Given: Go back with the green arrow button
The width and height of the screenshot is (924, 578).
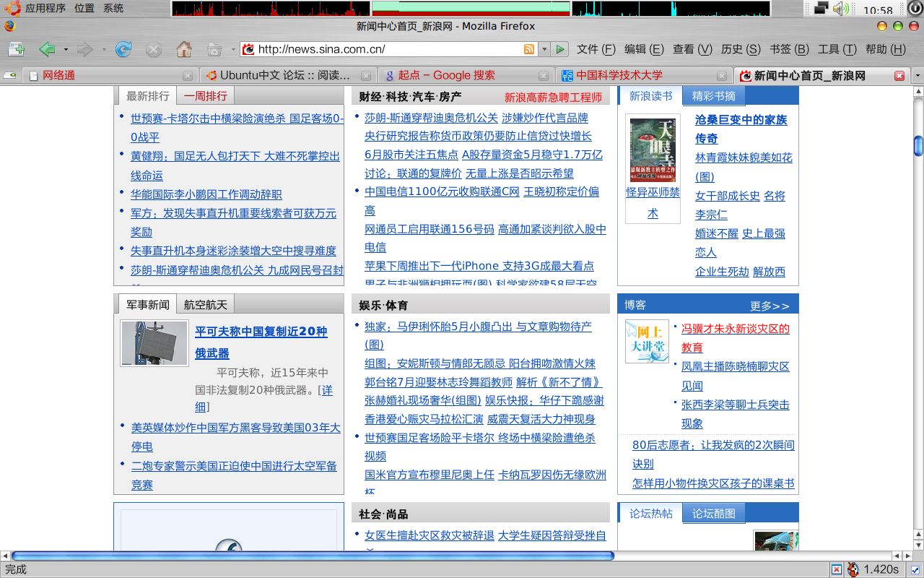Looking at the screenshot, I should click(x=47, y=49).
